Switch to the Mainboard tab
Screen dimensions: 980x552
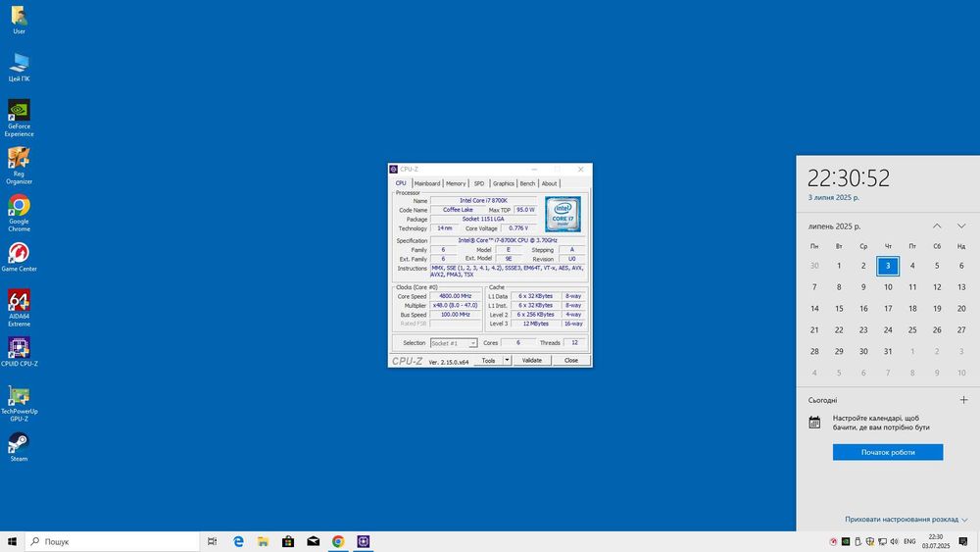(427, 183)
